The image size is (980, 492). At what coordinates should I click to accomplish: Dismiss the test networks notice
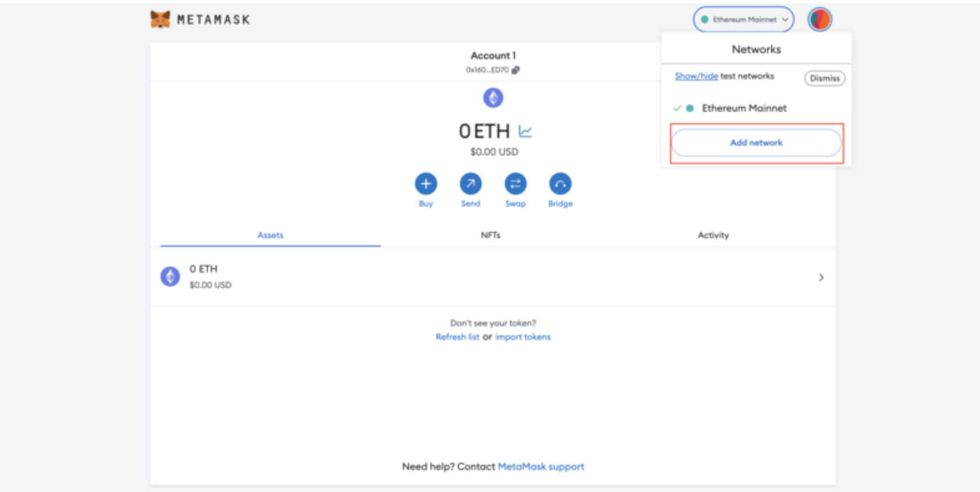click(824, 78)
